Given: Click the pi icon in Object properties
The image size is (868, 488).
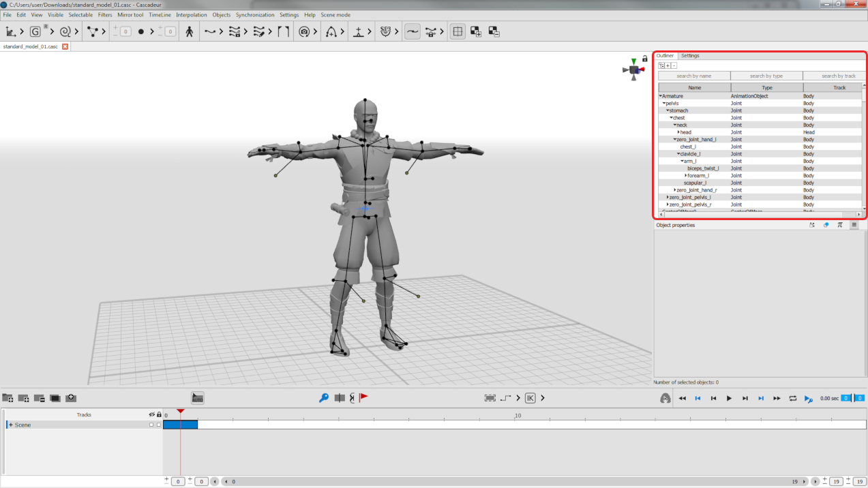Looking at the screenshot, I should click(839, 225).
